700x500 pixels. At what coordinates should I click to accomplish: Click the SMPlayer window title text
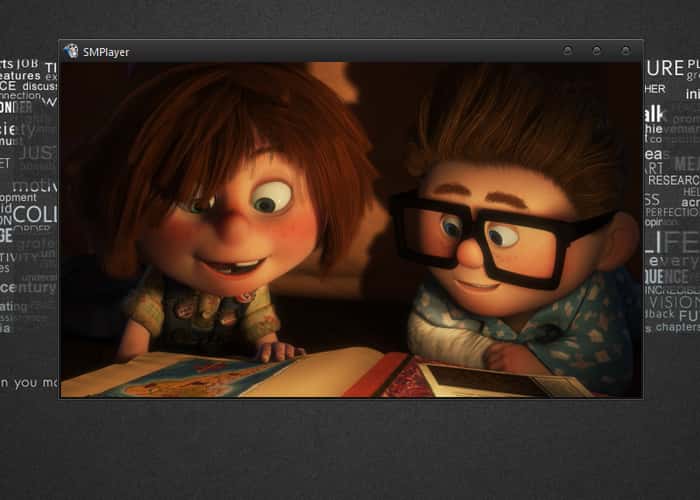click(x=106, y=52)
